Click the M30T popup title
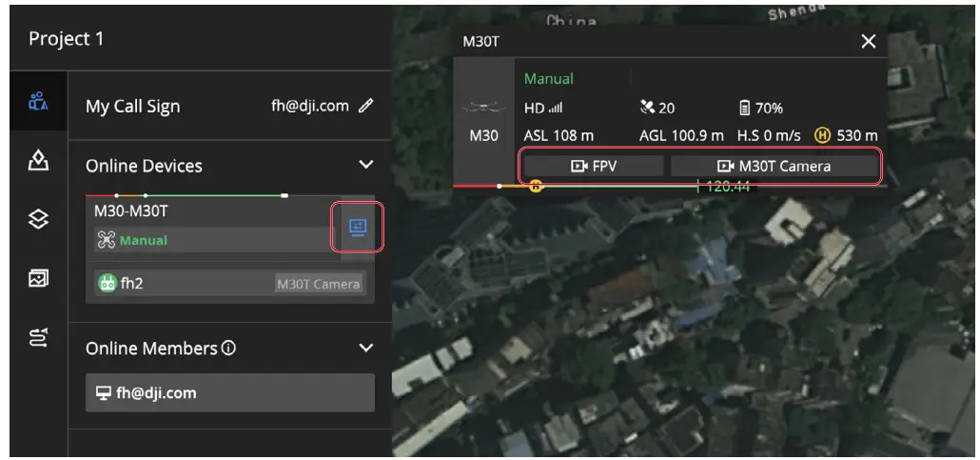Viewport: 980px width, 460px height. click(480, 41)
